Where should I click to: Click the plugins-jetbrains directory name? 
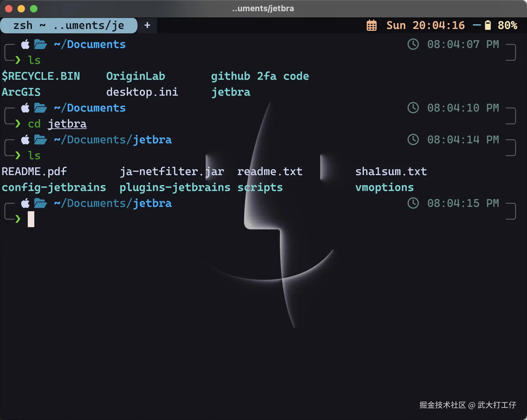[175, 187]
